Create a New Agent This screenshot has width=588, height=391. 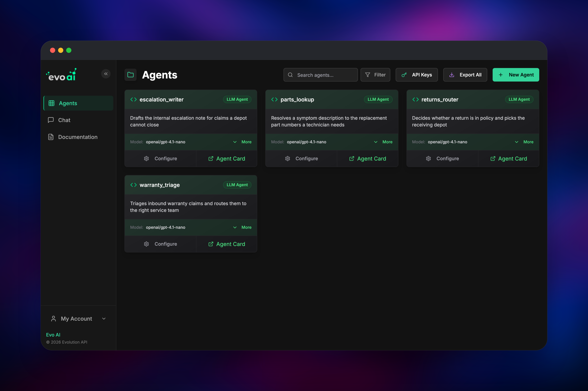[516, 75]
